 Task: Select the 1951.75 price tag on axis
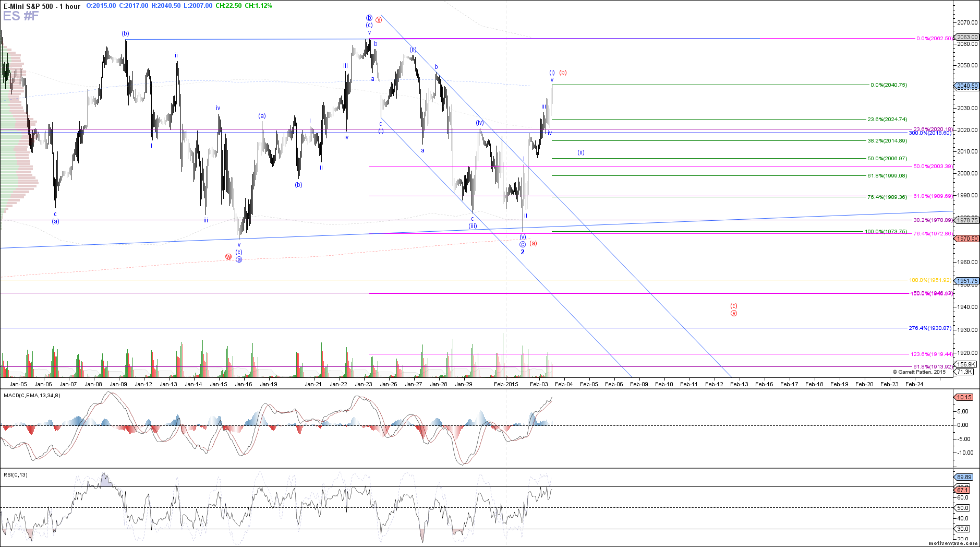point(966,281)
